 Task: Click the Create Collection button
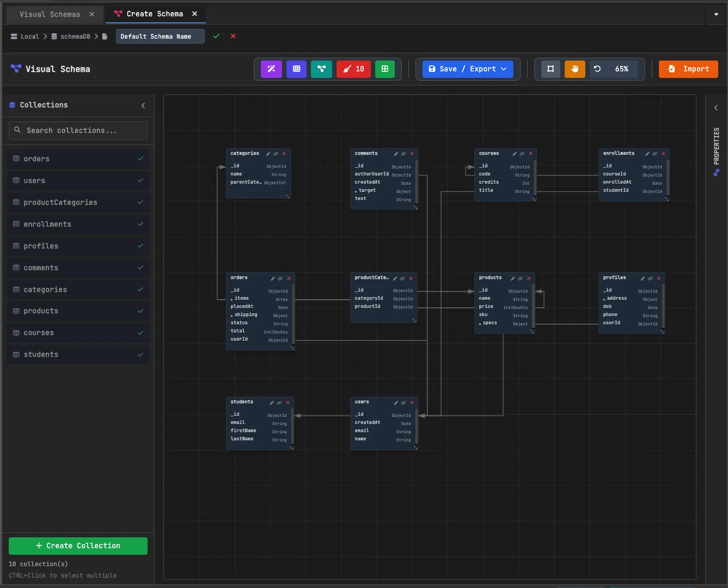click(77, 545)
